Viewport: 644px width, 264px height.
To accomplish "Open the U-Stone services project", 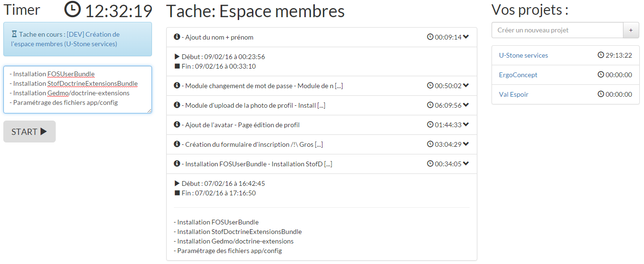I will (x=523, y=55).
